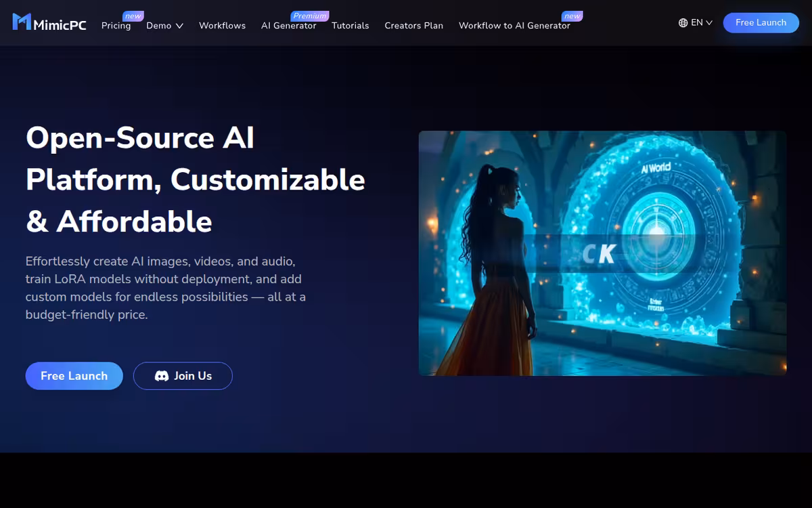Click the hero Free Launch button
The height and width of the screenshot is (508, 812).
coord(74,376)
